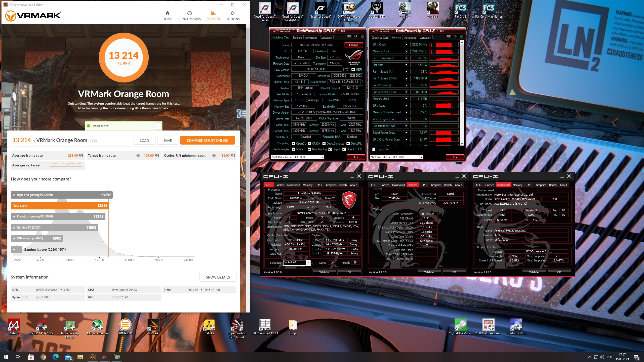Click Validate in first CPU-Z window
Viewport: 644px width, 362px height.
324,272
